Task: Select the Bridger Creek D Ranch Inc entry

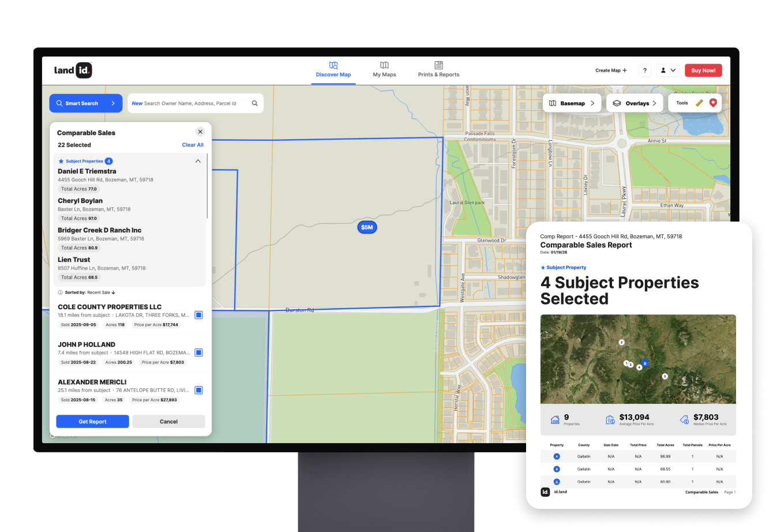Action: pos(129,239)
